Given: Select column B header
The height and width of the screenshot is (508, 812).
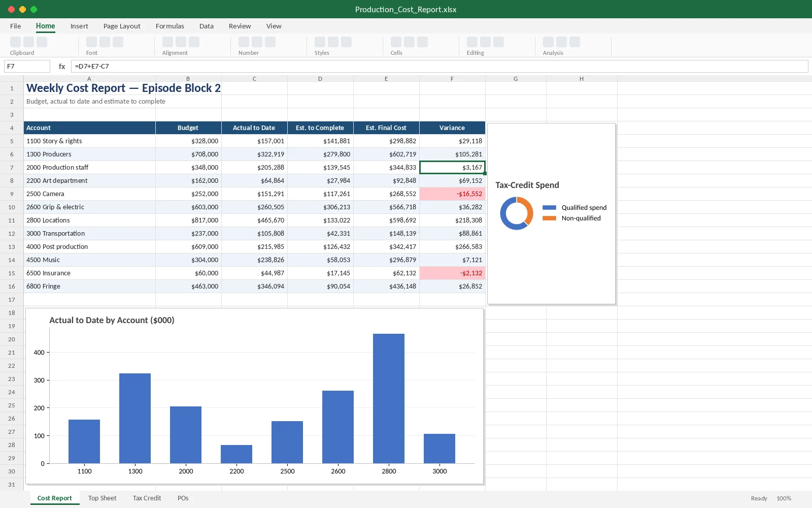Looking at the screenshot, I should click(x=188, y=79).
